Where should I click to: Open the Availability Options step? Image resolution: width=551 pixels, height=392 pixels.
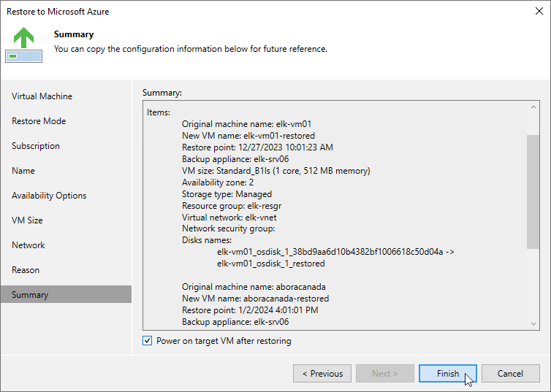click(x=49, y=196)
